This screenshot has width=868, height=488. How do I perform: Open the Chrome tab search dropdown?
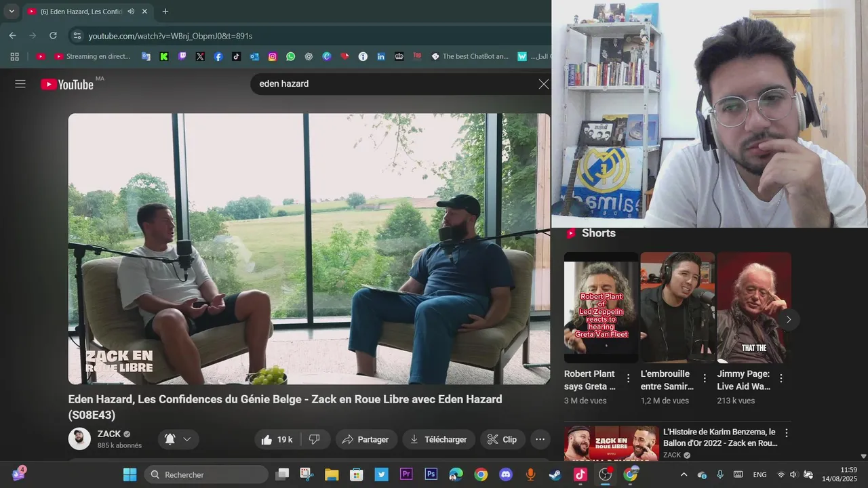tap(12, 12)
